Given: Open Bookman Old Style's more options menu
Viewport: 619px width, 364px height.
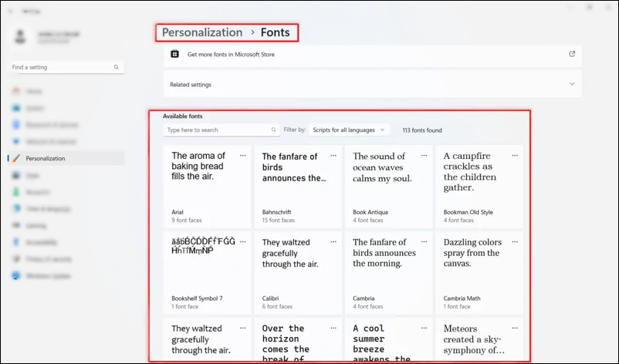Looking at the screenshot, I should pyautogui.click(x=515, y=155).
